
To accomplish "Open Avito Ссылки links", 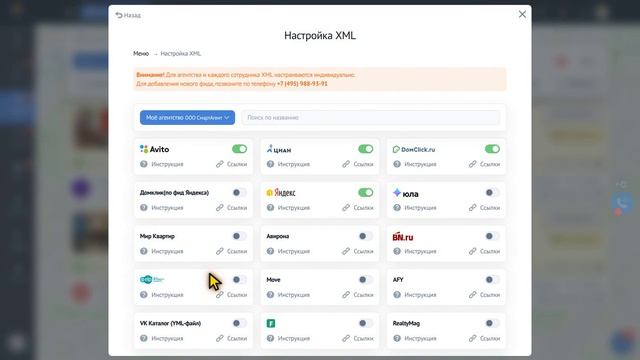I will coord(231,164).
